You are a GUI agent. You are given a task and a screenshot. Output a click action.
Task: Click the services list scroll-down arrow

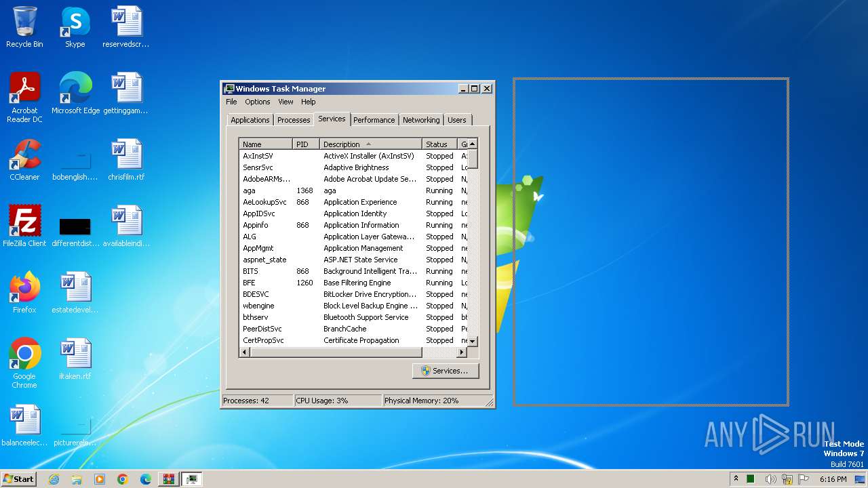[473, 341]
